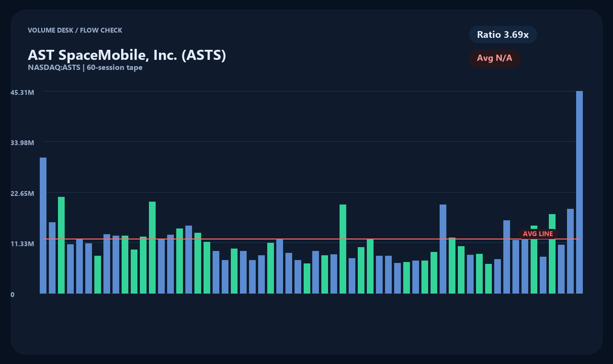Click the VOLUME DESK / FLOW CHECK header
The image size is (613, 364).
pyautogui.click(x=75, y=30)
